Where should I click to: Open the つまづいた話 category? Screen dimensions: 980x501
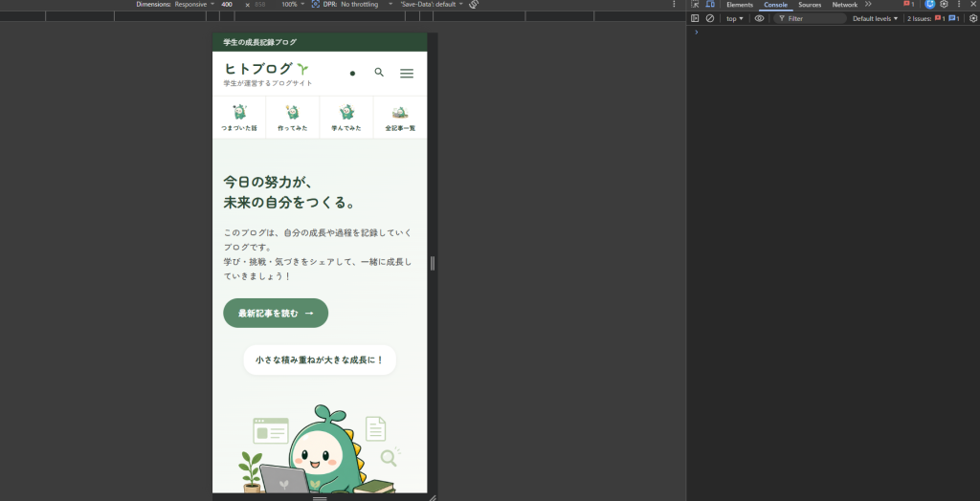[x=239, y=118]
